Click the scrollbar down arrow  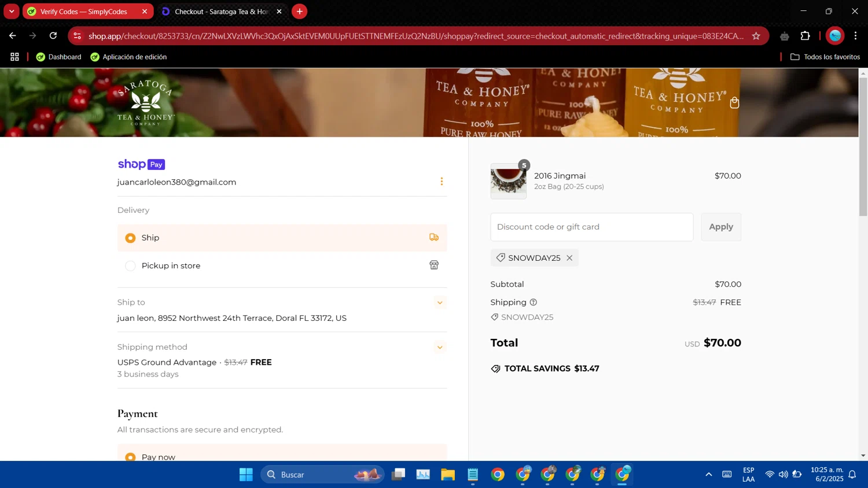863,456
